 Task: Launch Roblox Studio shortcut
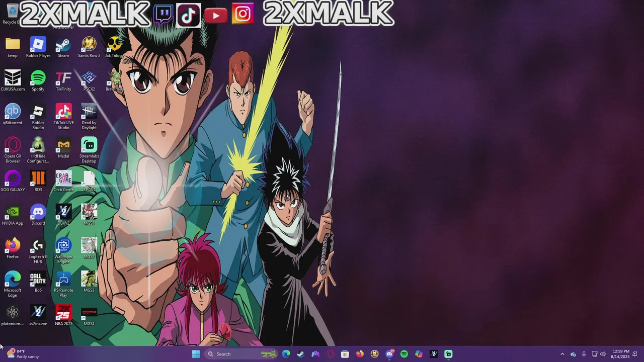pos(38,117)
